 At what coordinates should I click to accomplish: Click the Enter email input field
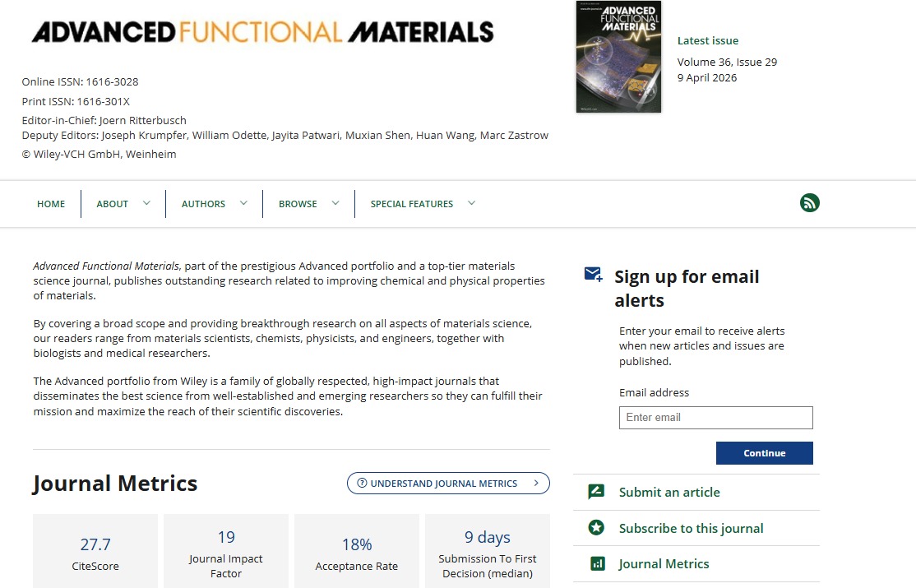click(x=715, y=418)
